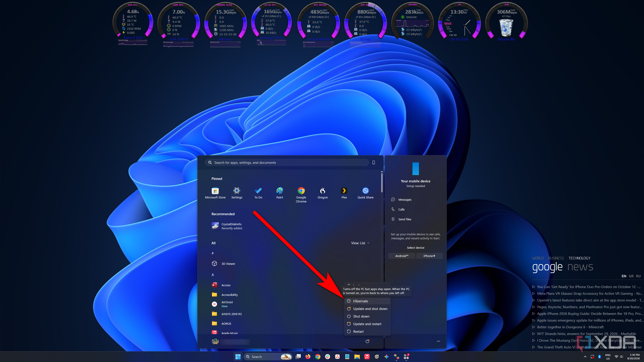Open Apple Music from the taskbar
Viewport: 644px width, 362px height.
click(367, 356)
